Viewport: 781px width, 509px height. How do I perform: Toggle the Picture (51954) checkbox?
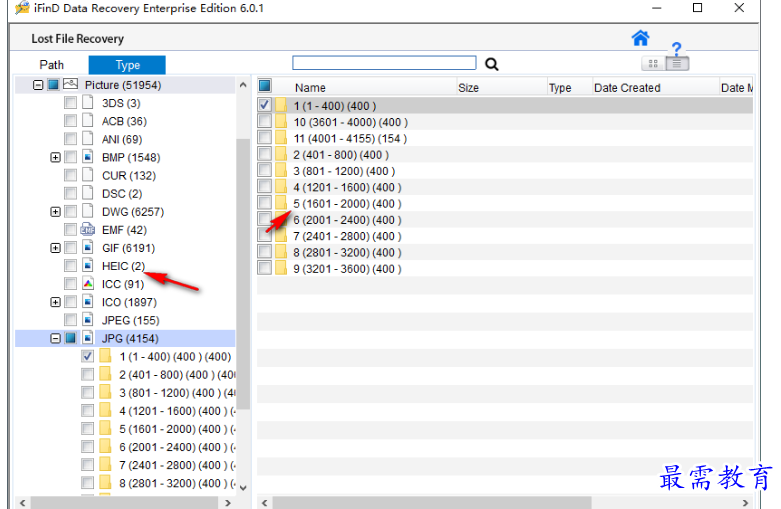53,85
